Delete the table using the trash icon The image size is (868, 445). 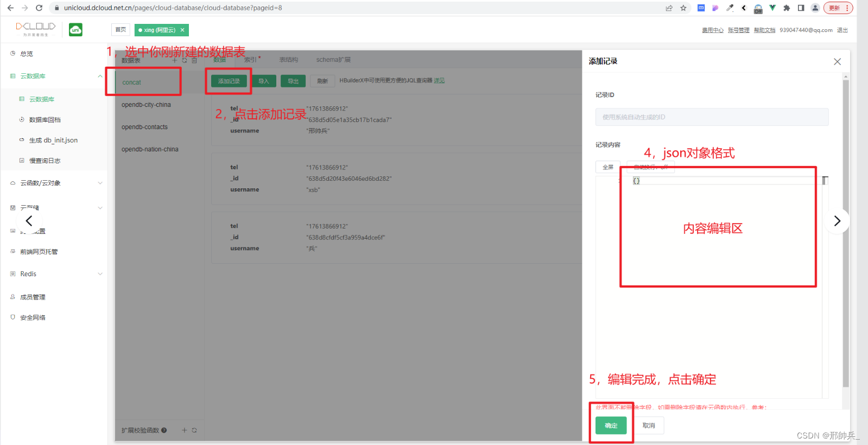coord(194,60)
